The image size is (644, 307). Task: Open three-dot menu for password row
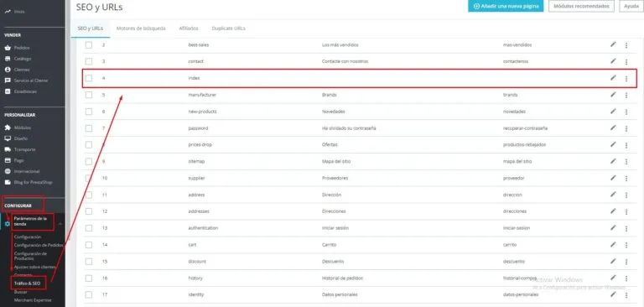pos(626,128)
